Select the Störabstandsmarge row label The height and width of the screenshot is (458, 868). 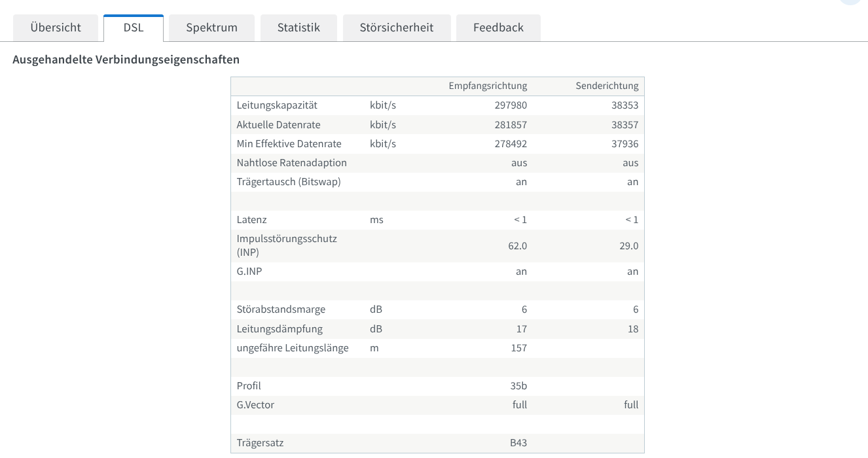(281, 309)
